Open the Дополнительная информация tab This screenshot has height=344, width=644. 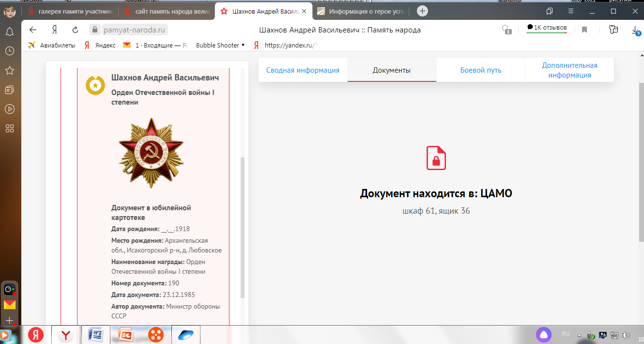[569, 70]
